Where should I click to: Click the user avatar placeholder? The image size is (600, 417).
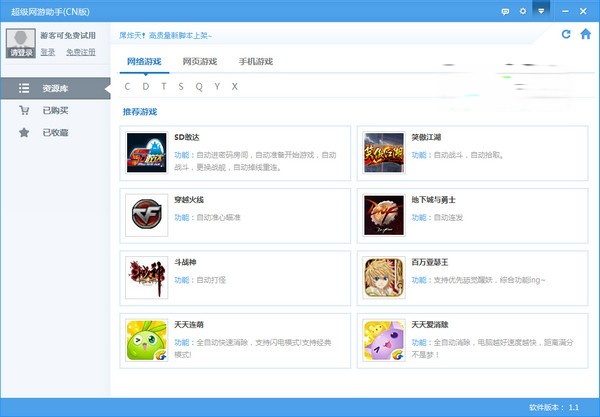pyautogui.click(x=21, y=43)
